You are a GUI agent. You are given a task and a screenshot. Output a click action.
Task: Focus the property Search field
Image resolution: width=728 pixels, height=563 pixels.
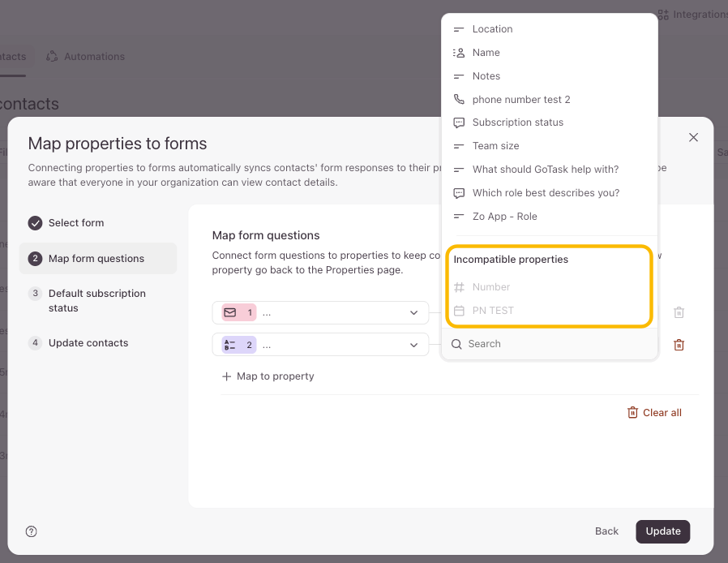coord(551,344)
